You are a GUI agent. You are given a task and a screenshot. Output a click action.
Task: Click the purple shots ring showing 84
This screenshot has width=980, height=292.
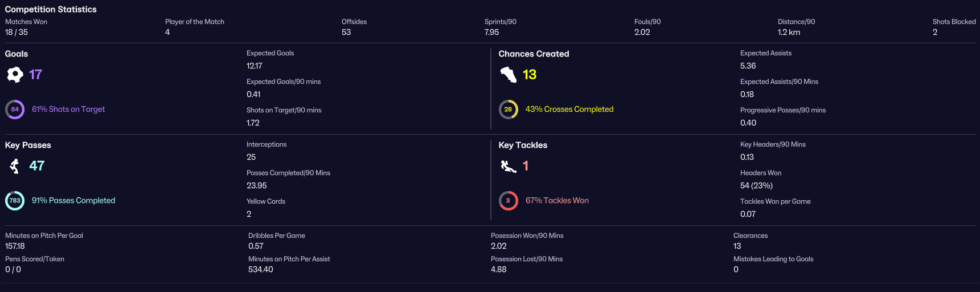pos(15,109)
